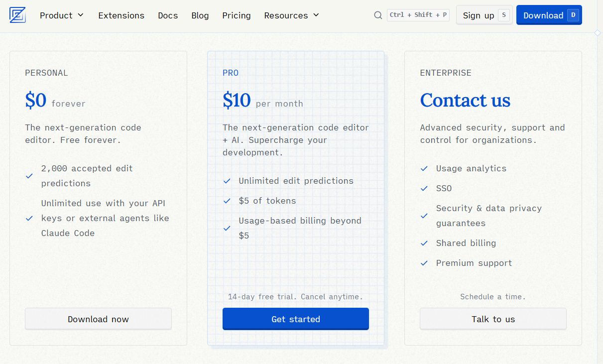Click 'Premium support' feature text
The image size is (603, 364).
point(474,263)
